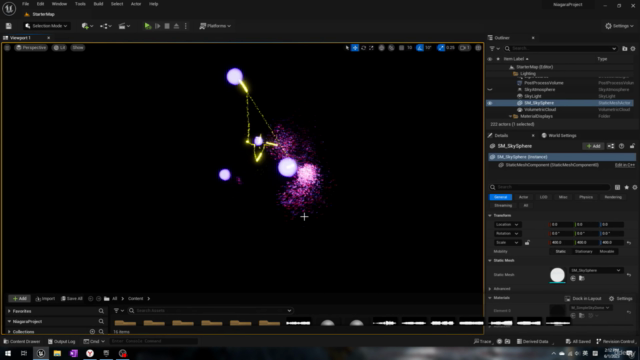This screenshot has width=640, height=360.
Task: Toggle visibility of SM_SkySphere in Outliner
Action: pyautogui.click(x=490, y=103)
